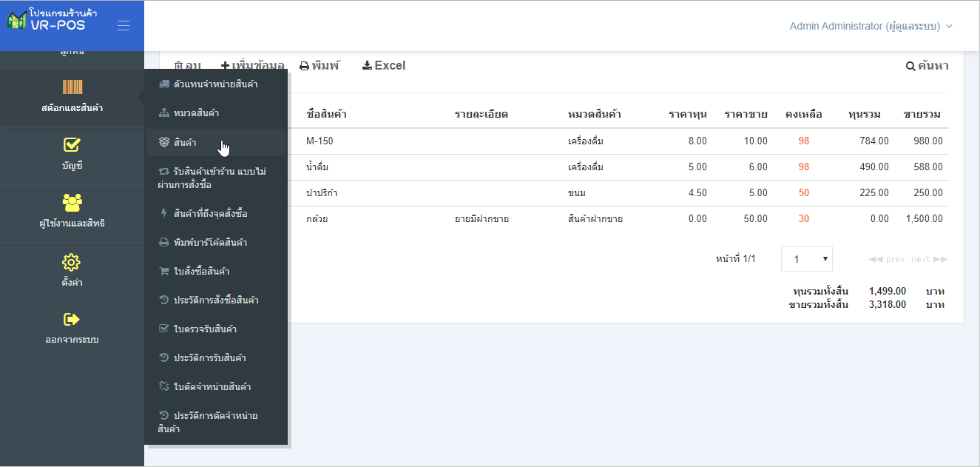
Task: Toggle the hamburger sidebar menu icon
Action: click(x=124, y=26)
